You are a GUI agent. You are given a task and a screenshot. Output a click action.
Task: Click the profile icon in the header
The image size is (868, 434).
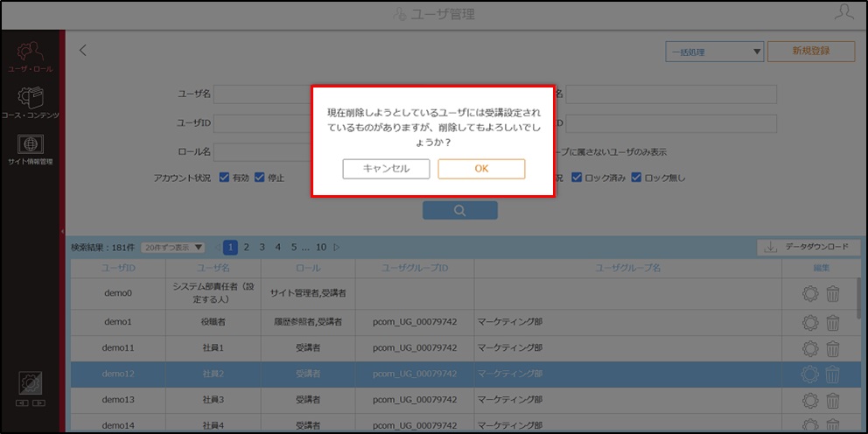pos(843,13)
